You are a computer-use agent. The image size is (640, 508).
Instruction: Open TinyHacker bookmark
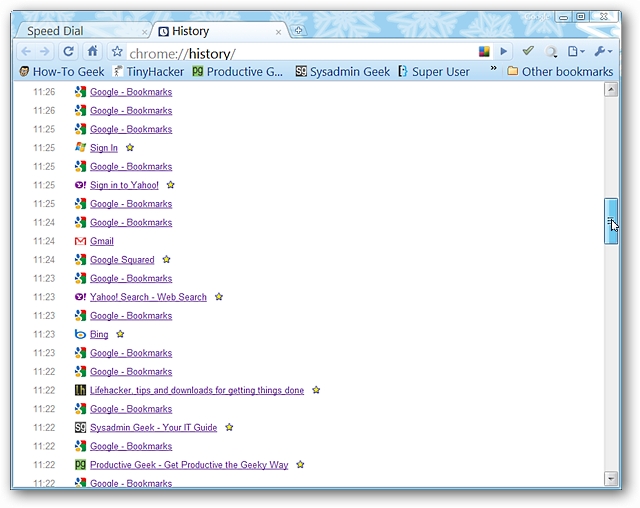(x=149, y=72)
